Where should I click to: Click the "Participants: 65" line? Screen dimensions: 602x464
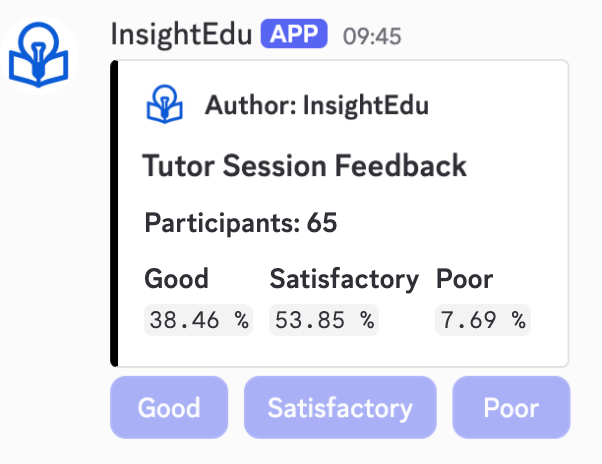241,223
